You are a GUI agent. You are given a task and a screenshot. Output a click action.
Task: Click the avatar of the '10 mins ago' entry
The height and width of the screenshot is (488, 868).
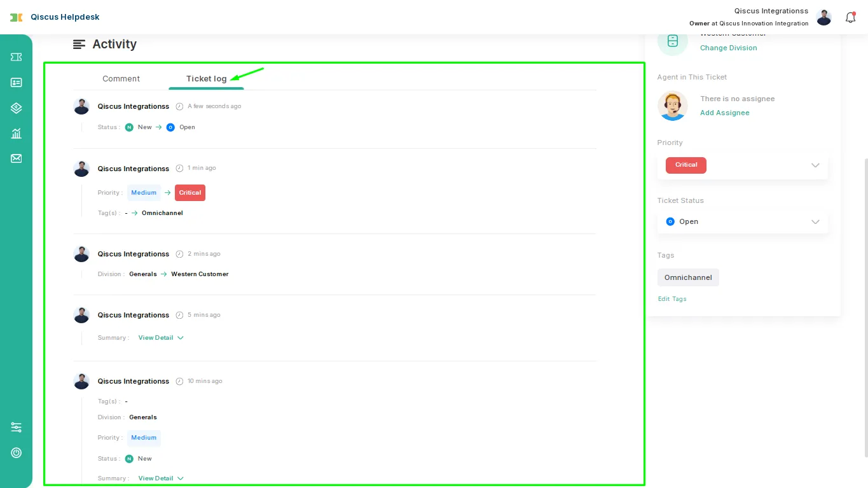coord(81,381)
